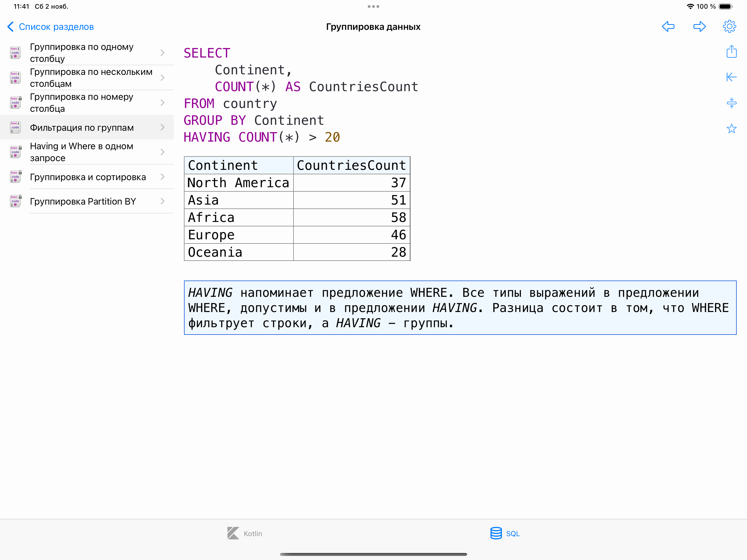Tap the Wi-Fi status icon
This screenshot has height=560, width=747.
(x=690, y=7)
